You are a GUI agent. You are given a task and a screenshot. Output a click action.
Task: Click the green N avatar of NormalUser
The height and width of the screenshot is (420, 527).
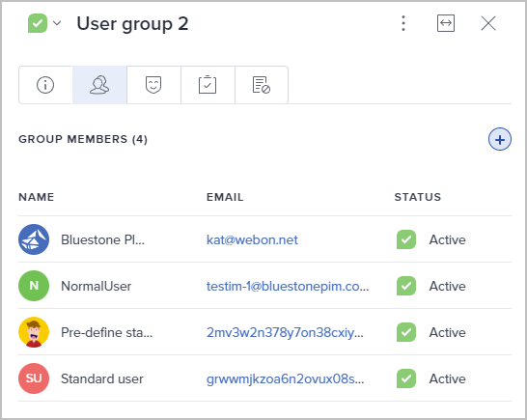tap(34, 286)
